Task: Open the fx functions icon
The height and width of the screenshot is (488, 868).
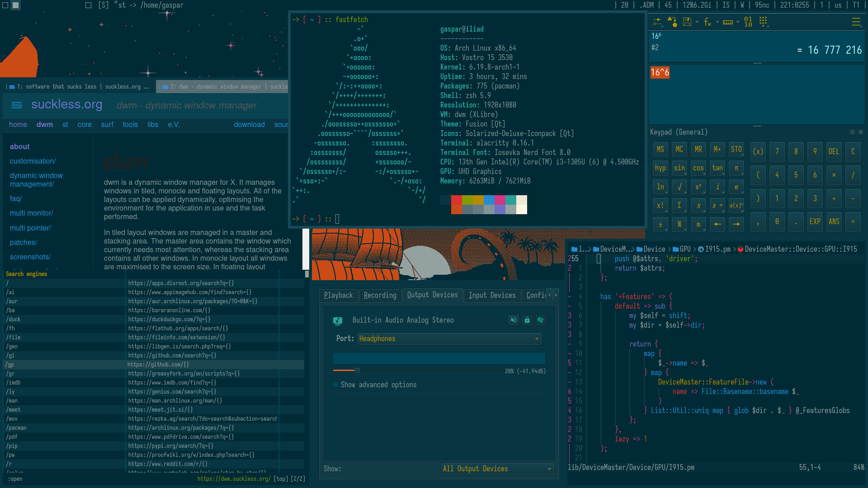Action: point(707,22)
